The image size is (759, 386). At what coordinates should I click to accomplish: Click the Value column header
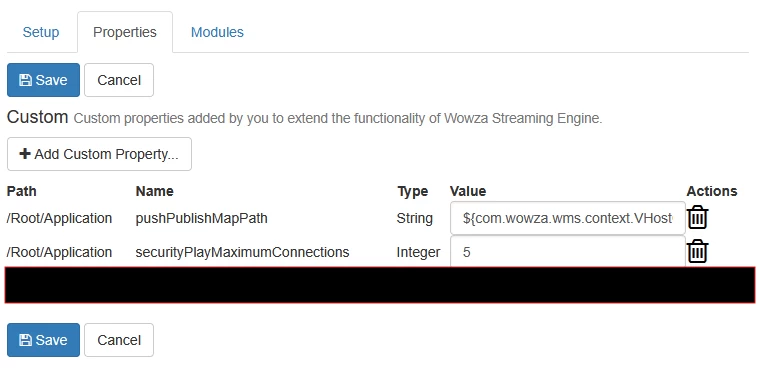click(x=468, y=191)
